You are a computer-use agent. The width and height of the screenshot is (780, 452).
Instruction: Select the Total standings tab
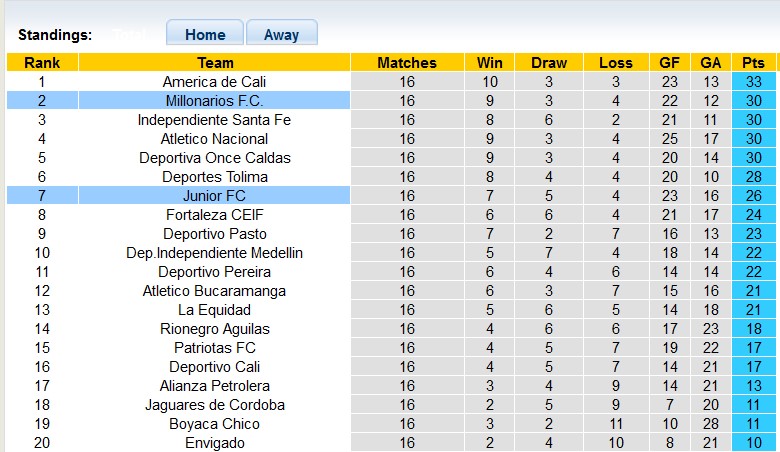129,34
